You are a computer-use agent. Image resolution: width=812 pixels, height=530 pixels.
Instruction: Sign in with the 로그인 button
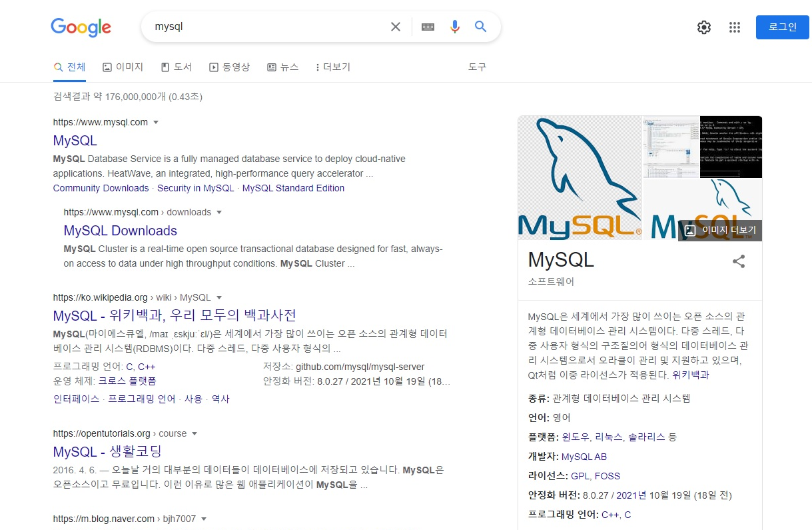[783, 27]
